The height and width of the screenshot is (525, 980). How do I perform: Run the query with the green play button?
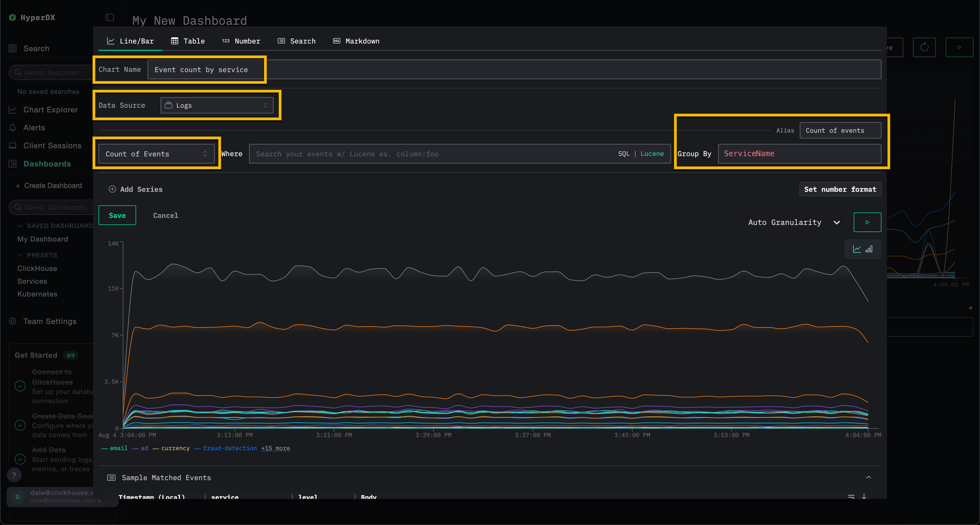coord(867,222)
